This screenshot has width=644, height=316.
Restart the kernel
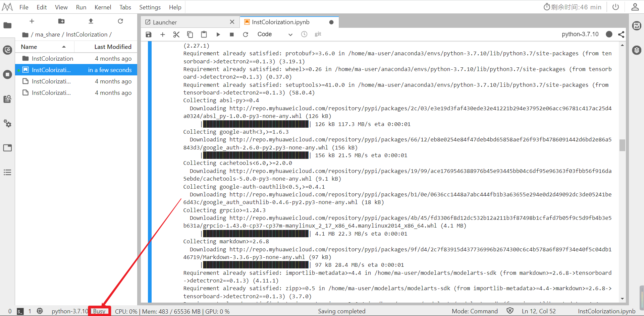(x=246, y=34)
